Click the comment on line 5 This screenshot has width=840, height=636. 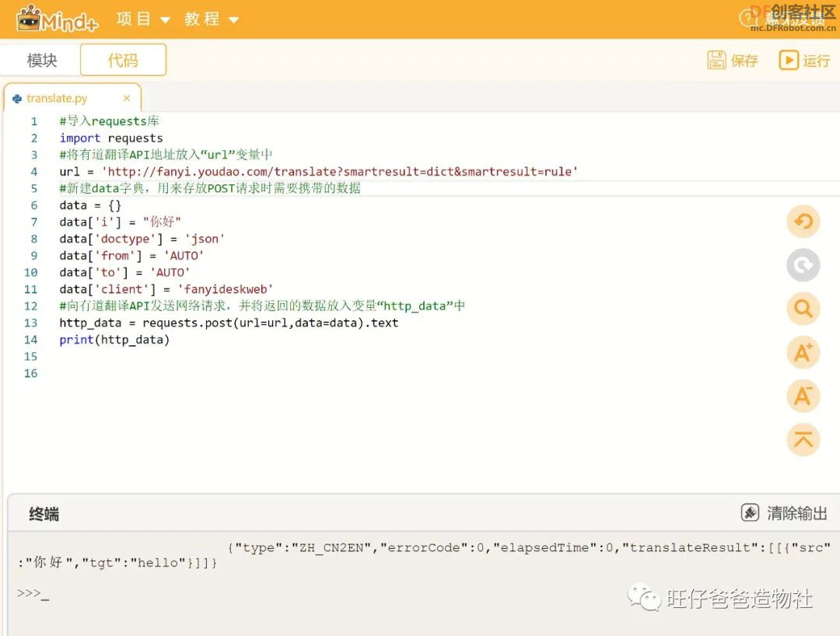(210, 188)
